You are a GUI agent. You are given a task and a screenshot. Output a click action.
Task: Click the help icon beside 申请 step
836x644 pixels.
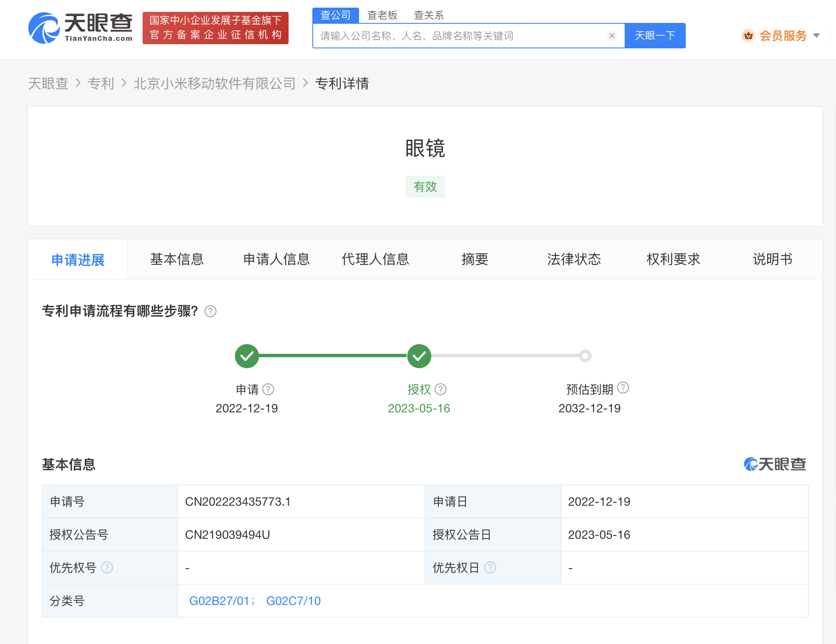pos(268,389)
